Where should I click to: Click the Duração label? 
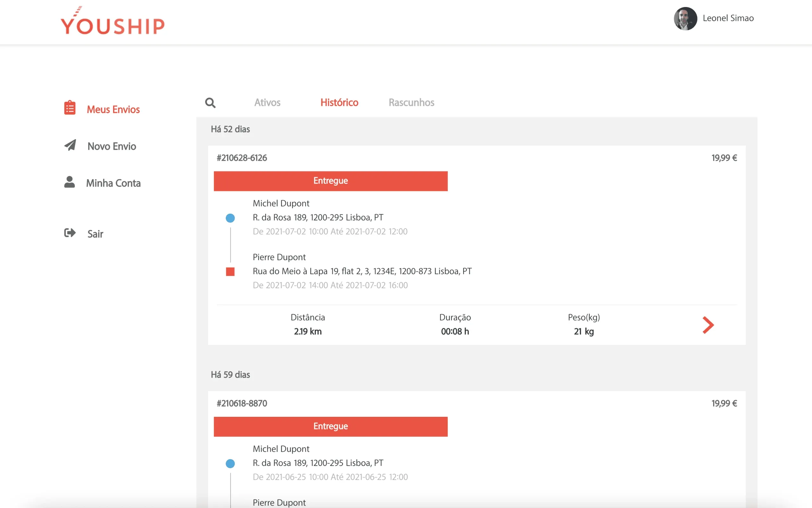(x=455, y=317)
